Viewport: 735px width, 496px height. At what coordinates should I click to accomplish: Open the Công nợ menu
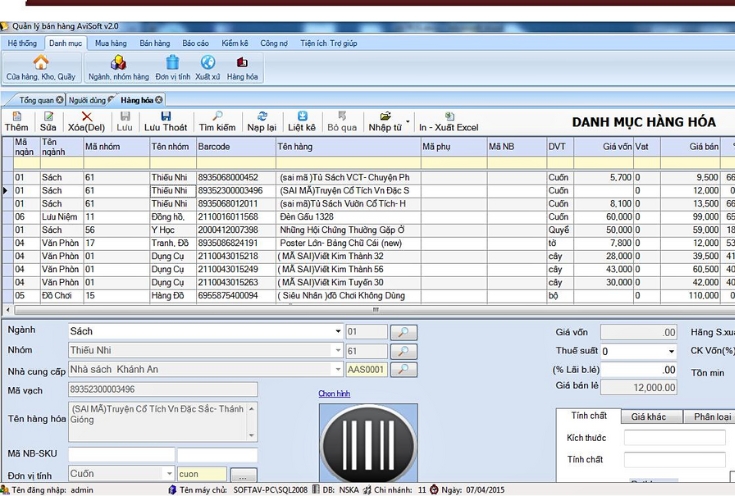click(x=274, y=43)
